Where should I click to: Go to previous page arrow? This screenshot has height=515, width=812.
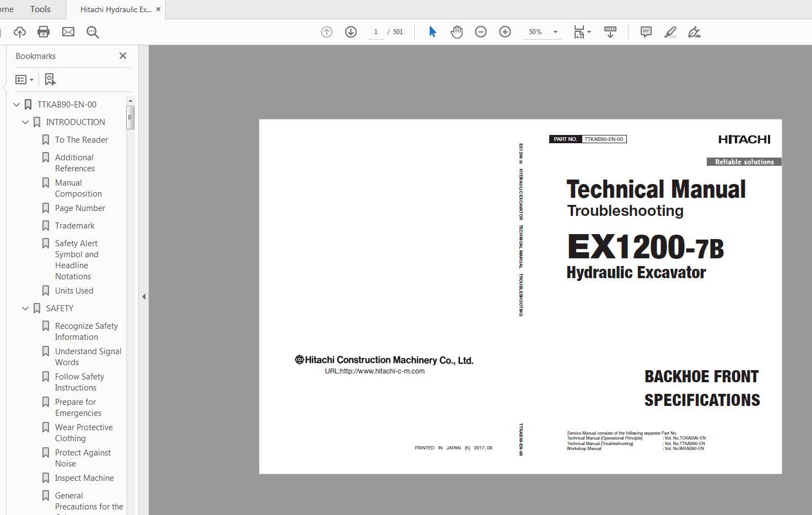[x=327, y=32]
